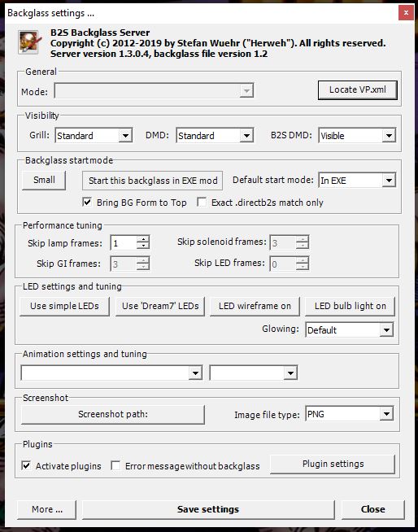Open Plugin settings
This screenshot has height=532, width=418.
pyautogui.click(x=333, y=464)
